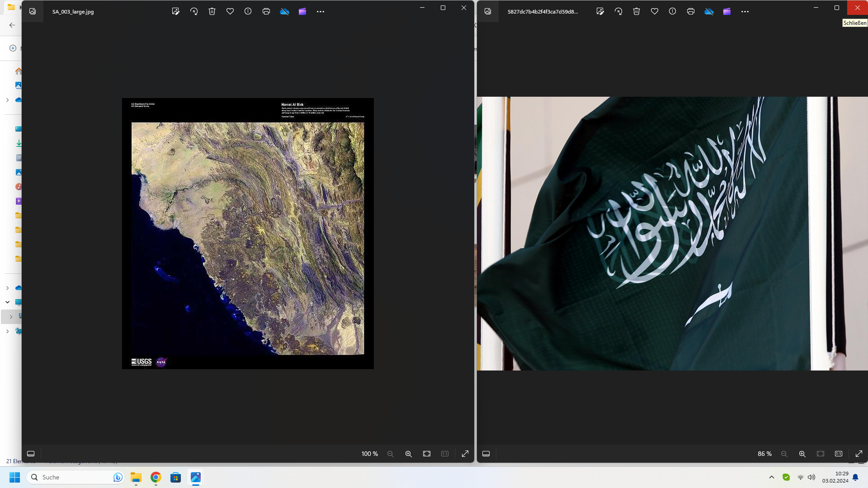
Task: Click the photo icon beside SA_003_large.jpg title
Action: (33, 12)
